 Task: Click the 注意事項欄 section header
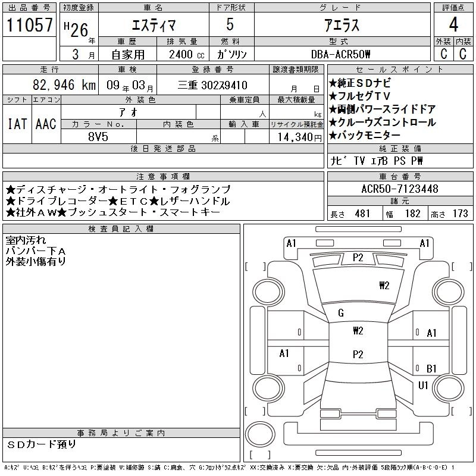point(163,176)
